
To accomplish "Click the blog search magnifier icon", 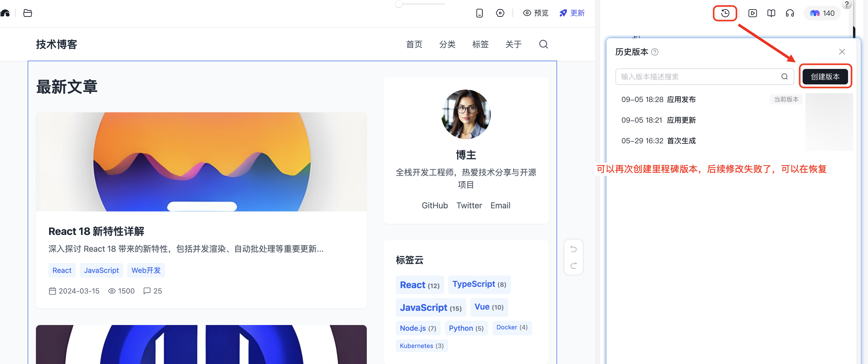I will [x=543, y=44].
